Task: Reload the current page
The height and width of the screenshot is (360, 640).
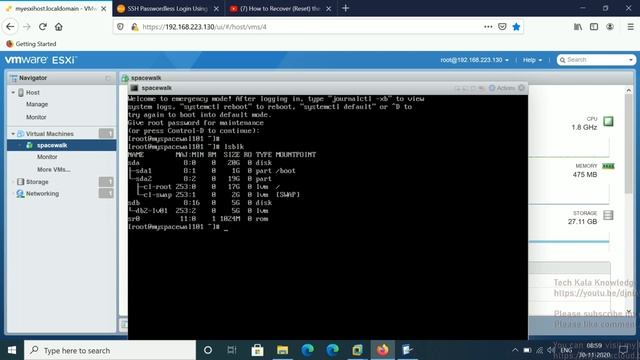Action: [x=42, y=27]
